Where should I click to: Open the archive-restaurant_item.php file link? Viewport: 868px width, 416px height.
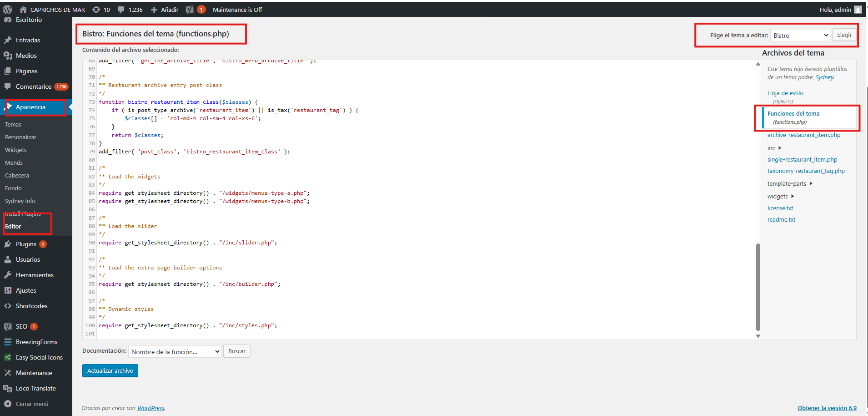(x=803, y=135)
